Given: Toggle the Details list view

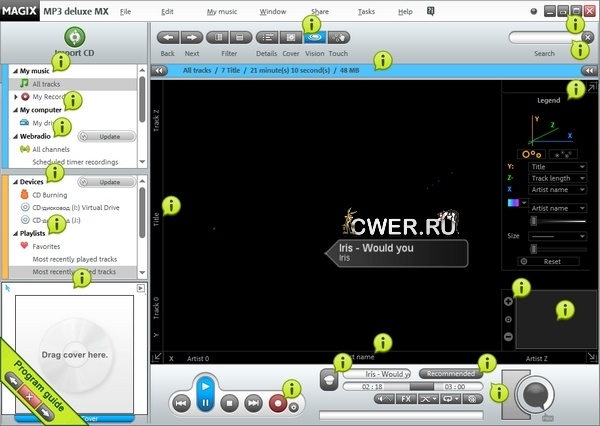Looking at the screenshot, I should click(x=266, y=37).
